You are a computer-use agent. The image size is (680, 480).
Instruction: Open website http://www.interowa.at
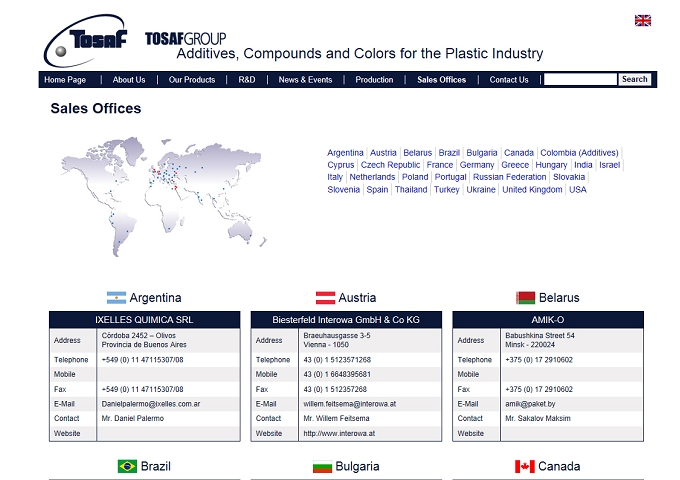(339, 433)
